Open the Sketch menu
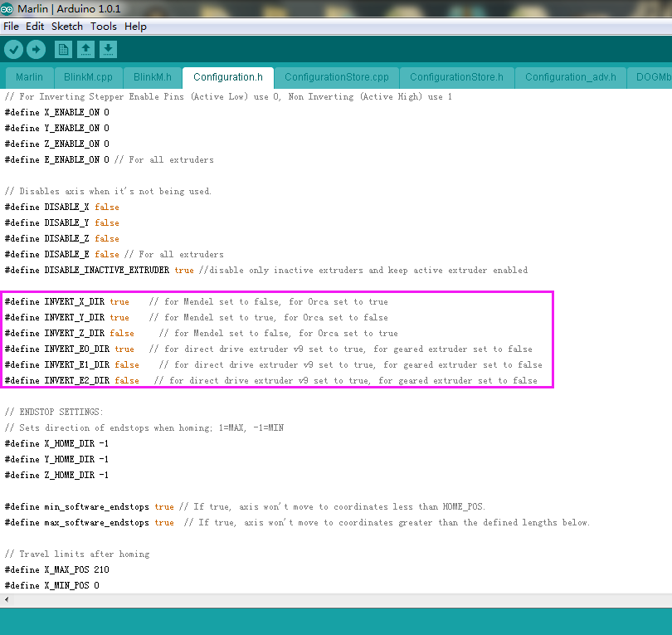 pos(67,27)
